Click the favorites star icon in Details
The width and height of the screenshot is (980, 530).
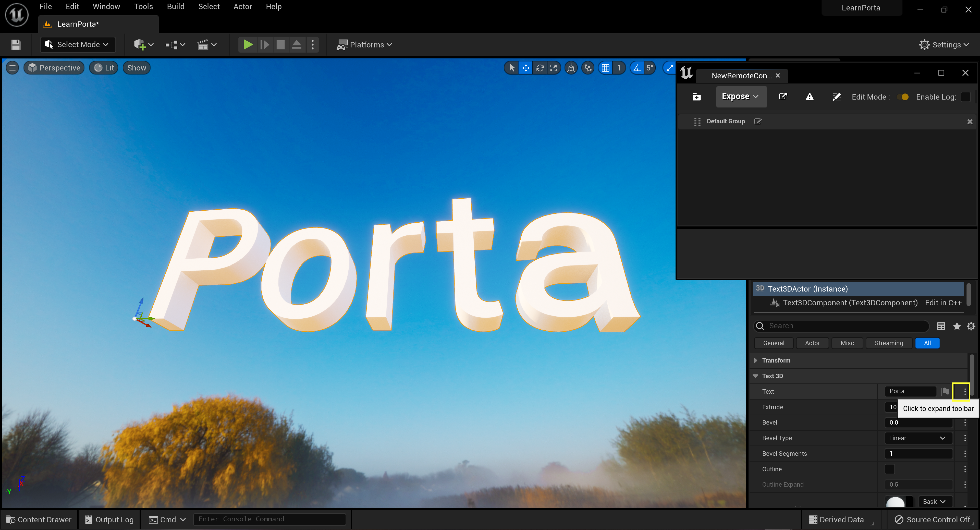pyautogui.click(x=957, y=326)
